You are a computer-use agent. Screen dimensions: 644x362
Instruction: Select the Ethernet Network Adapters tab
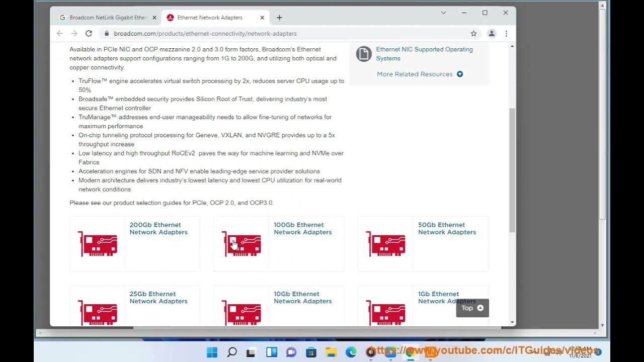[215, 18]
